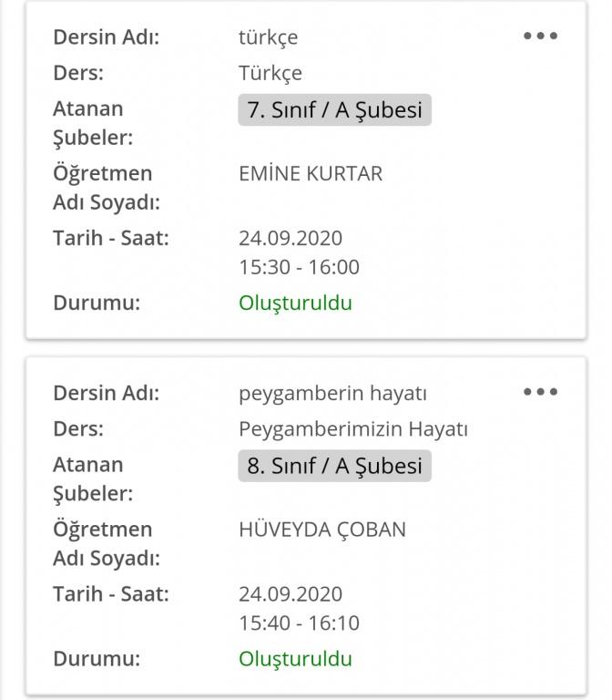This screenshot has height=700, width=612.
Task: Click the date 24.09.2020 in türkçe card
Action: click(x=291, y=238)
